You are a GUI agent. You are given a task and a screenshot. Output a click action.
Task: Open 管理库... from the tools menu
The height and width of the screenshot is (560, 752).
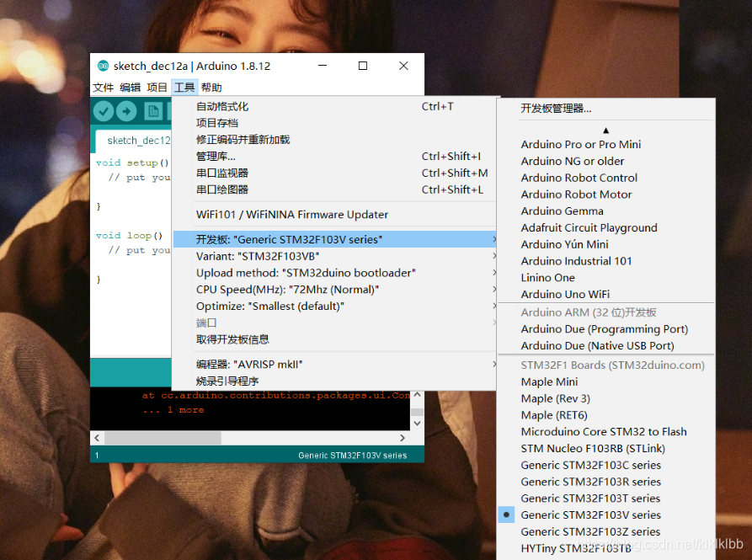(334, 157)
